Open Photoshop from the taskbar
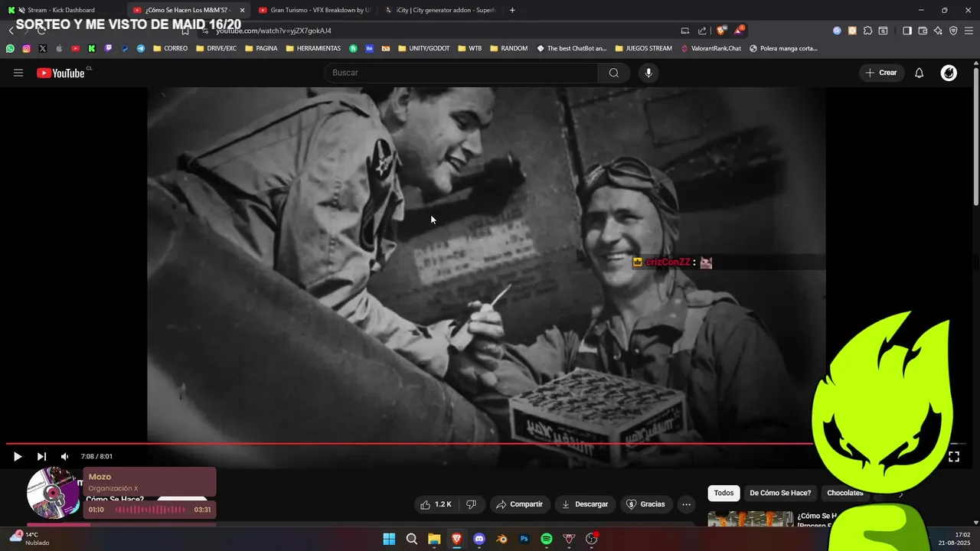The height and width of the screenshot is (551, 980). [524, 539]
